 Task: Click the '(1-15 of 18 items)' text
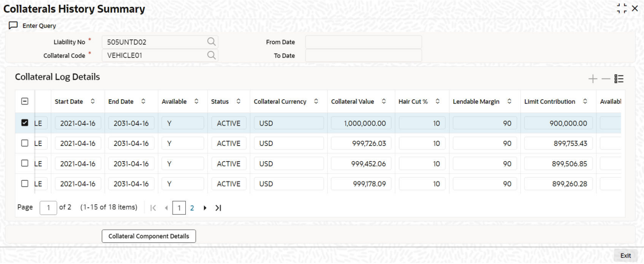click(x=109, y=207)
